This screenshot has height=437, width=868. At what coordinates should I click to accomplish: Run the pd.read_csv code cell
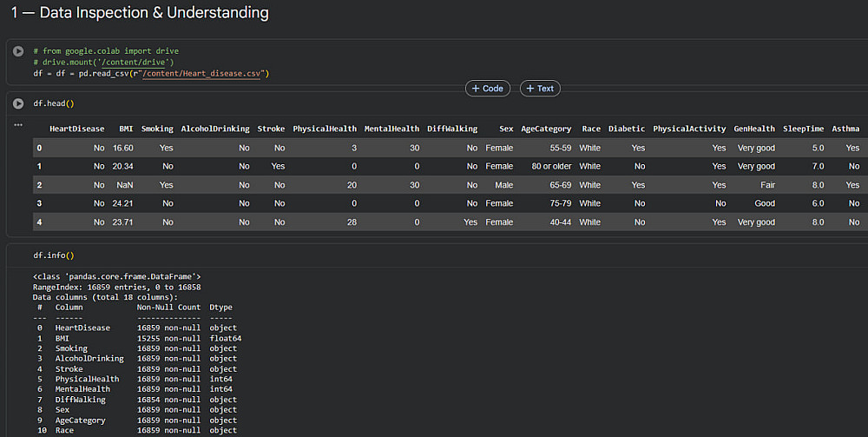coord(18,51)
